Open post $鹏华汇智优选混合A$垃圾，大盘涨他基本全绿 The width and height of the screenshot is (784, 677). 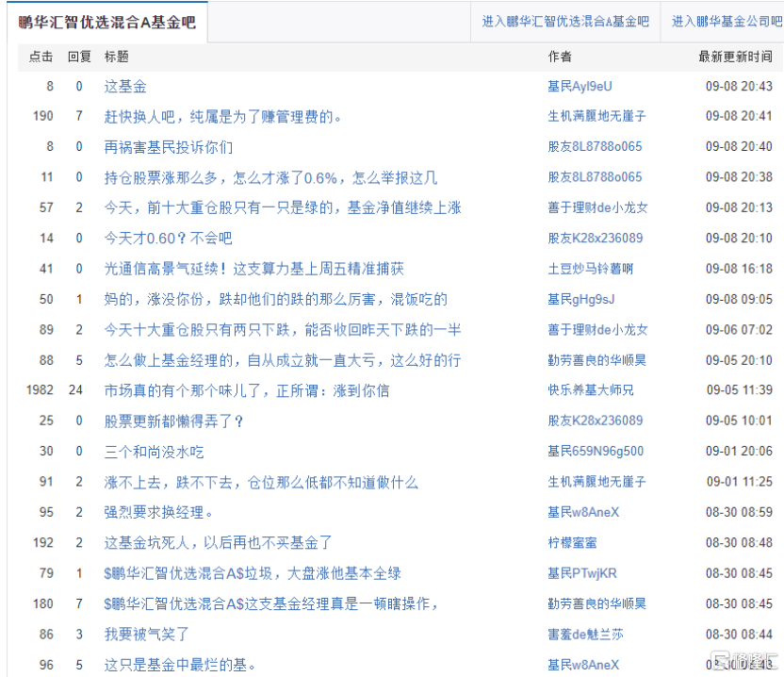(x=253, y=573)
